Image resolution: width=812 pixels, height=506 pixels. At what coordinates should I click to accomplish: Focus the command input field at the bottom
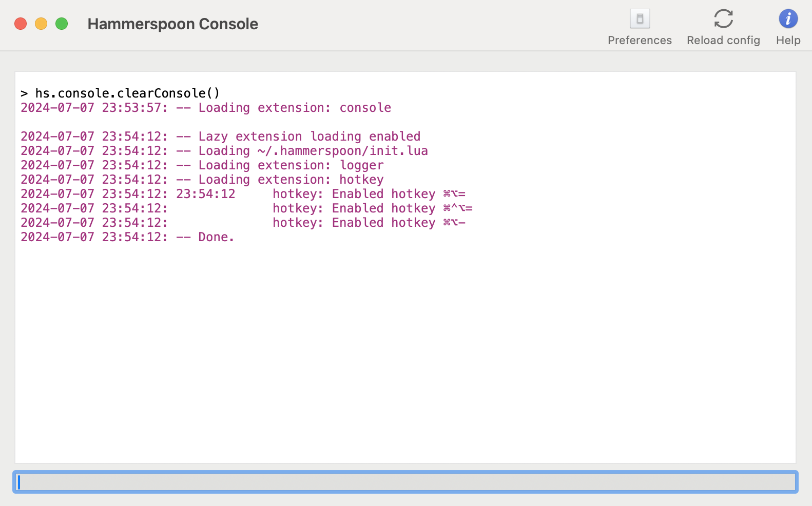pyautogui.click(x=405, y=482)
